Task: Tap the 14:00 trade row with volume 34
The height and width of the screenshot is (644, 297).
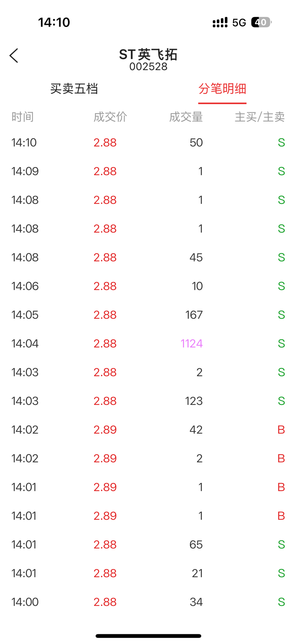Action: click(x=148, y=602)
